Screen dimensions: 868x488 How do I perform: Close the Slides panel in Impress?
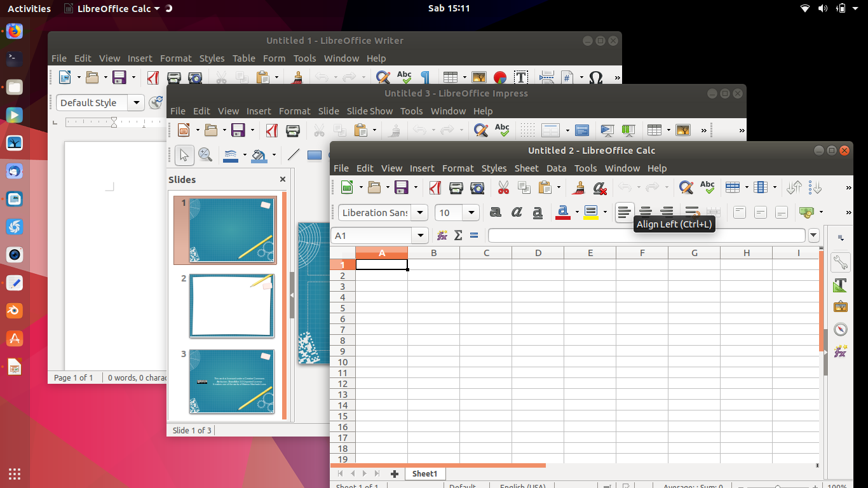tap(283, 180)
